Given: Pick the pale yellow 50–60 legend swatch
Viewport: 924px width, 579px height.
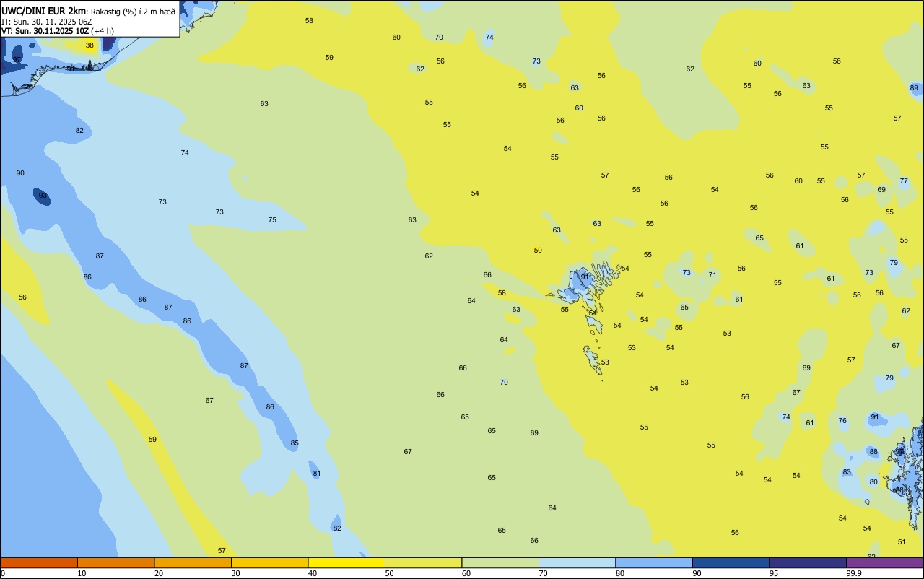Looking at the screenshot, I should 423,562.
